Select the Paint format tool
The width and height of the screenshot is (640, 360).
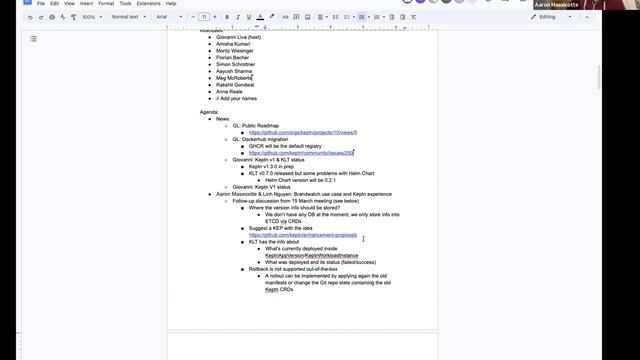(73, 17)
